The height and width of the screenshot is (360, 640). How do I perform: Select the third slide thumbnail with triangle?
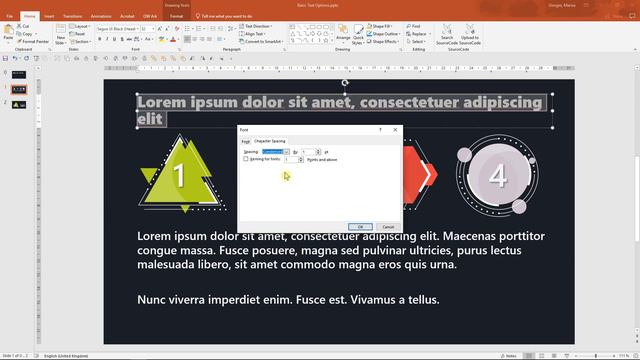click(19, 105)
